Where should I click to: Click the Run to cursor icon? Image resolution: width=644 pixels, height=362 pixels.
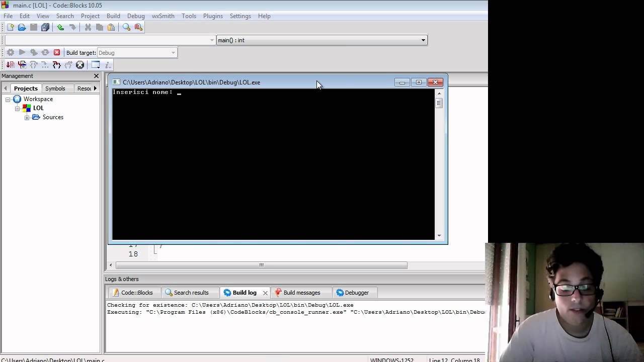click(x=22, y=65)
